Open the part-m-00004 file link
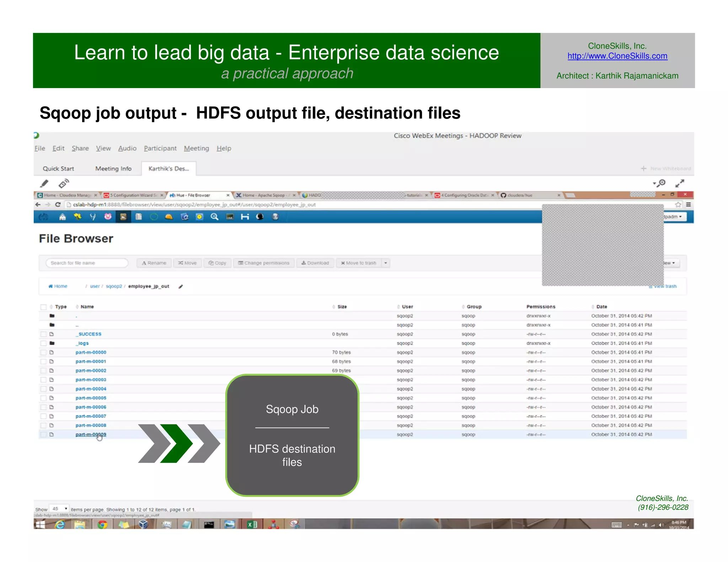The width and height of the screenshot is (728, 562). 91,389
